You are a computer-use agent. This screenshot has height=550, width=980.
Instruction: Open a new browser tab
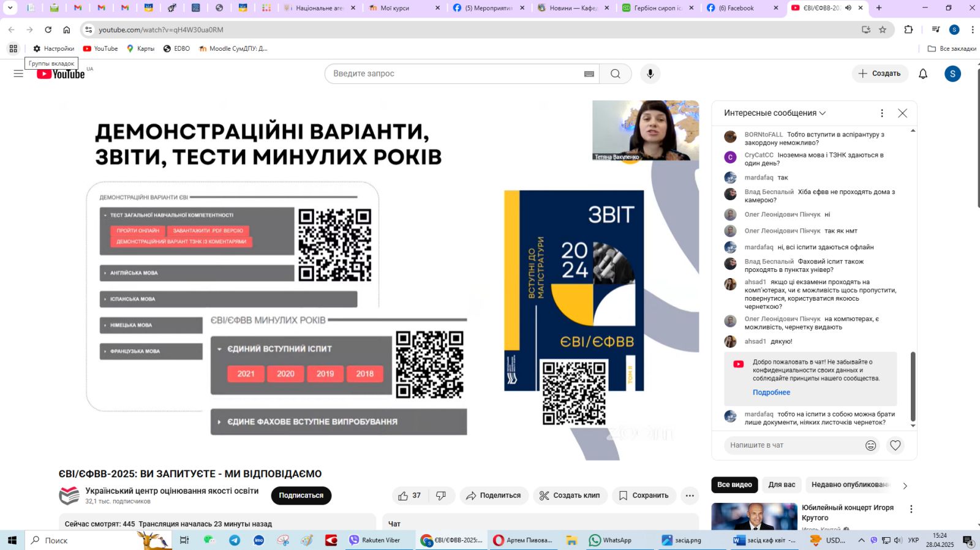point(879,8)
